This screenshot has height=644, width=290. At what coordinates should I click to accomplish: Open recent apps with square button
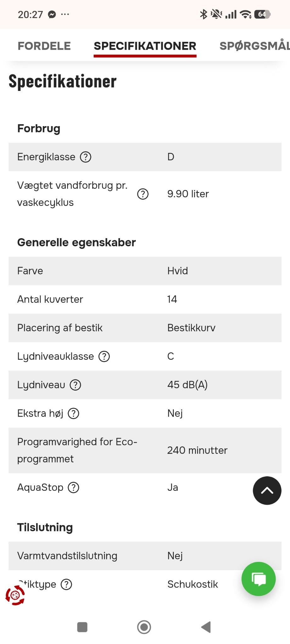[x=82, y=627]
